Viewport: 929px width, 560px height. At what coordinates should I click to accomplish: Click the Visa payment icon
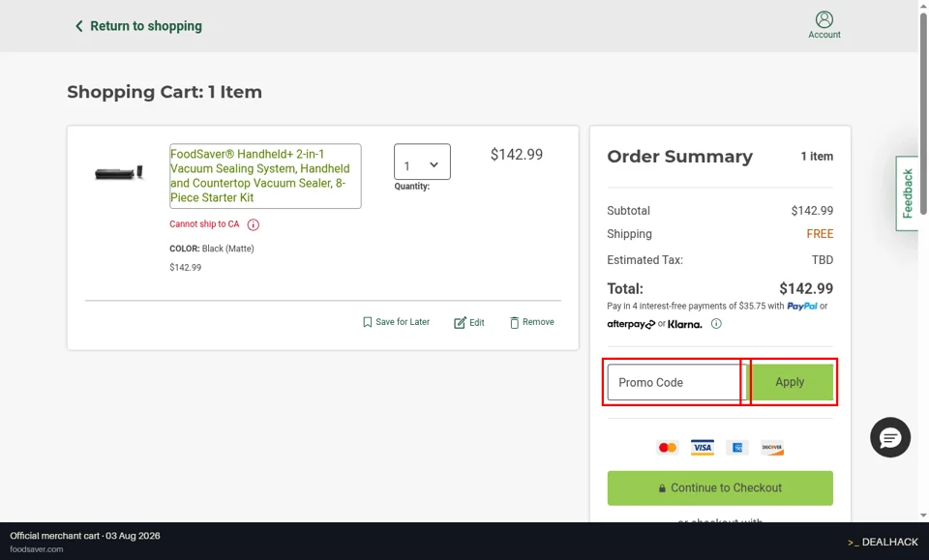tap(703, 448)
